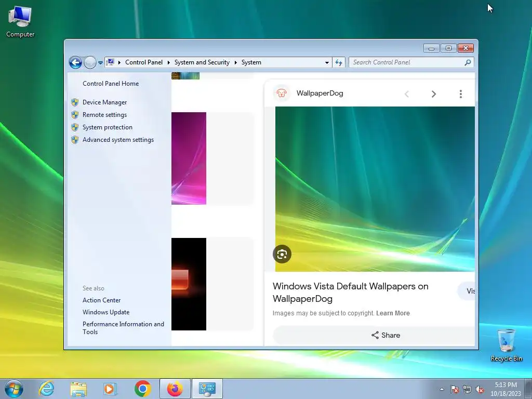The width and height of the screenshot is (532, 399).
Task: Click shield icon beside System protection
Action: (75, 127)
